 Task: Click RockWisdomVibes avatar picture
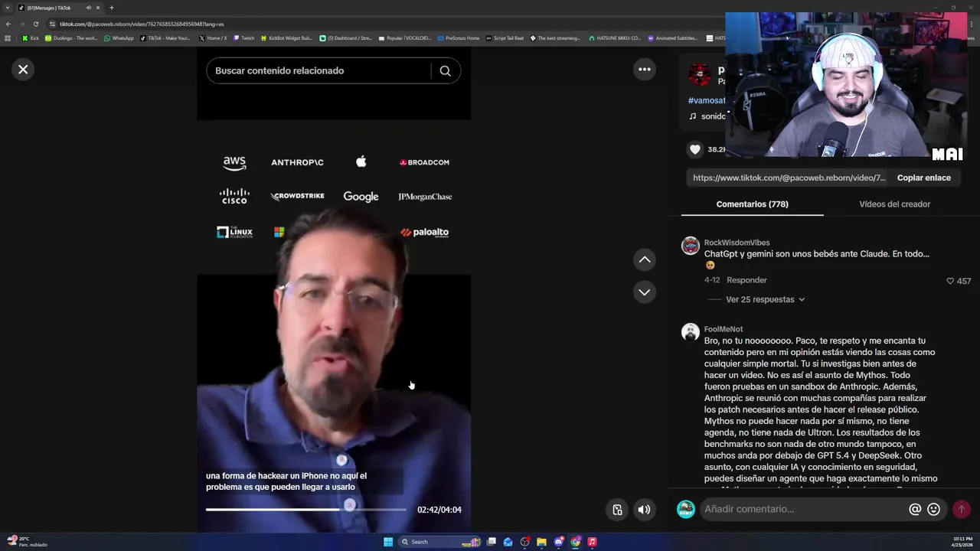pyautogui.click(x=691, y=246)
